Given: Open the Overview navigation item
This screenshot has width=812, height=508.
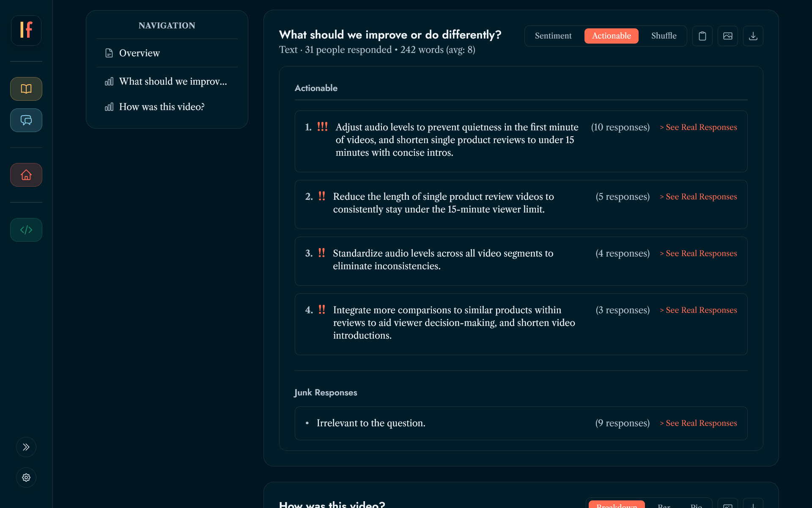Looking at the screenshot, I should pos(140,53).
